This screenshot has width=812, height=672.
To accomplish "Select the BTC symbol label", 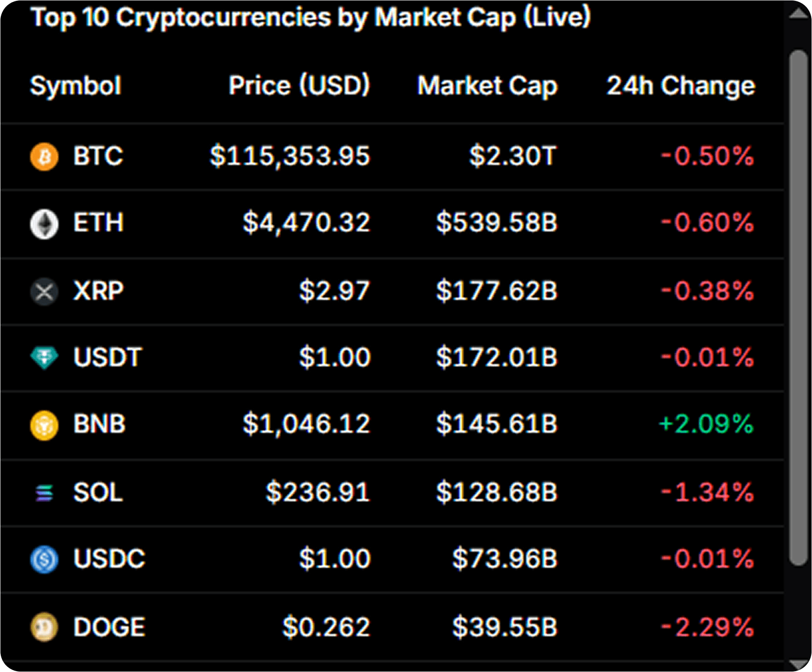I will click(x=98, y=156).
